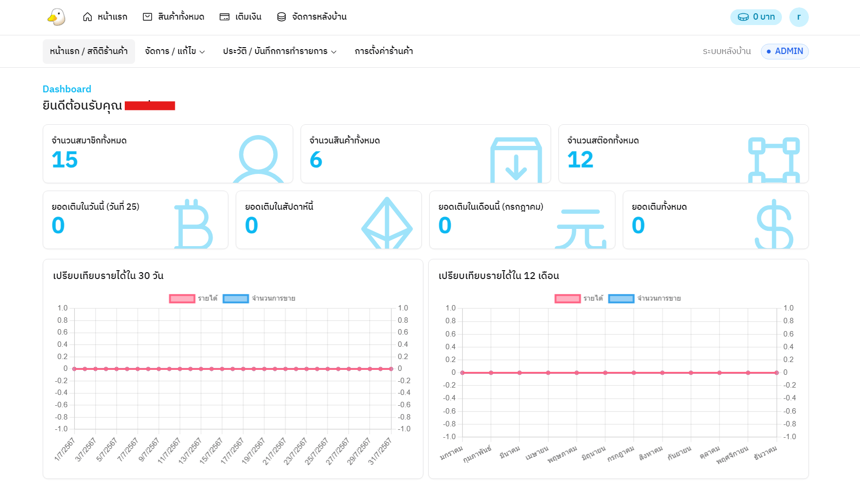Viewport: 860px width, 504px height.
Task: Click the 15/7/2567 axis label
Action: click(x=212, y=450)
